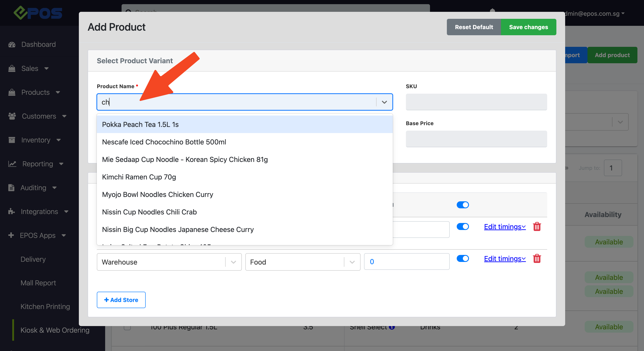Screen dimensions: 644x351
Task: Click the Sales bag icon
Action: click(12, 68)
